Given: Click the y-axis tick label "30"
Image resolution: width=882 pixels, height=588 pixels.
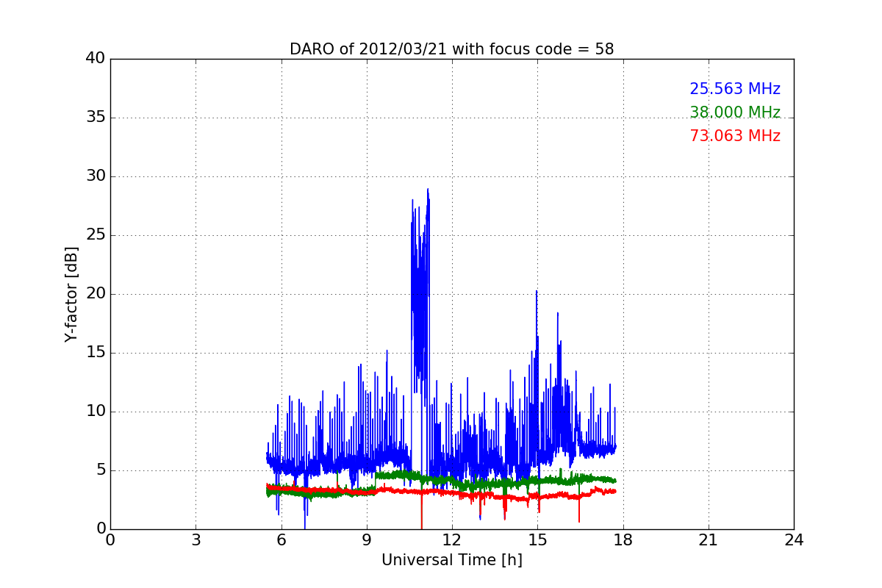Looking at the screenshot, I should 96,176.
